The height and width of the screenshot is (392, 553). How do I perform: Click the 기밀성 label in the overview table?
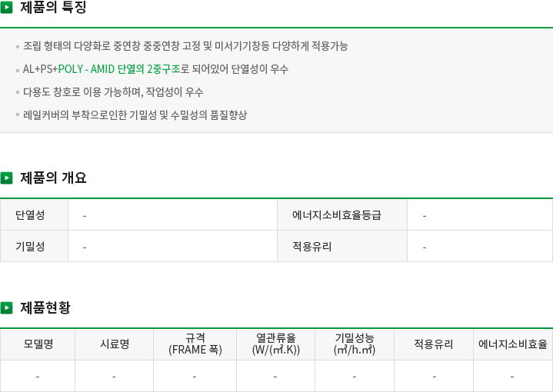(30, 247)
